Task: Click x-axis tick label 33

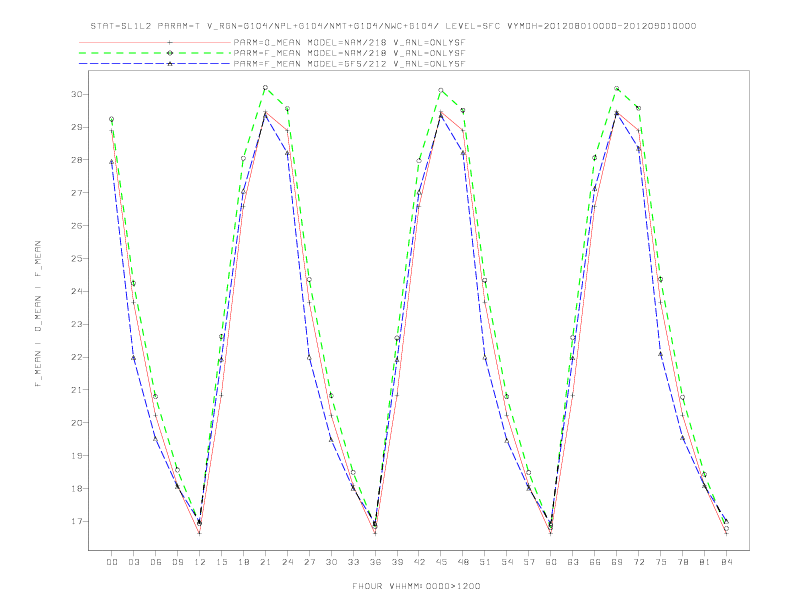Action: click(353, 562)
